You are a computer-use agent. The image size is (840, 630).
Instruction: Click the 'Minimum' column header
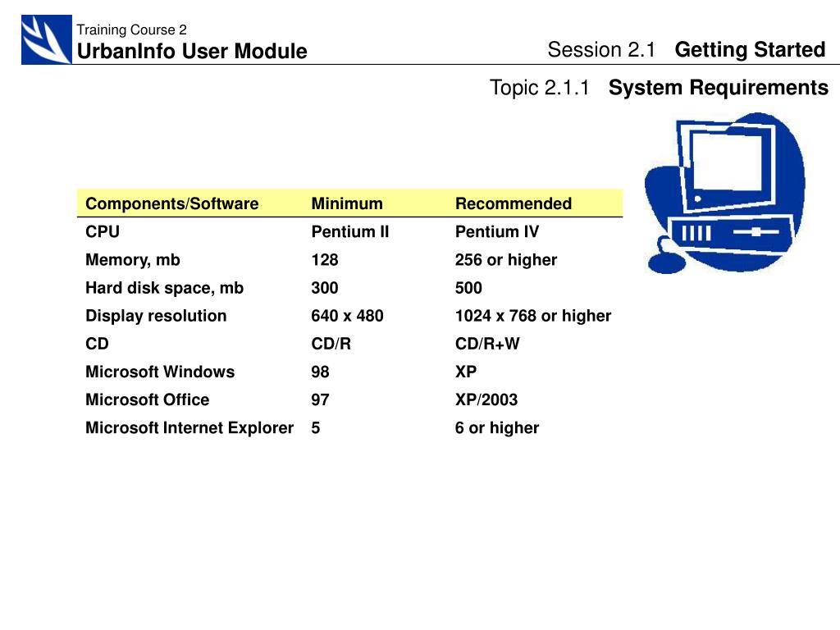pyautogui.click(x=347, y=203)
